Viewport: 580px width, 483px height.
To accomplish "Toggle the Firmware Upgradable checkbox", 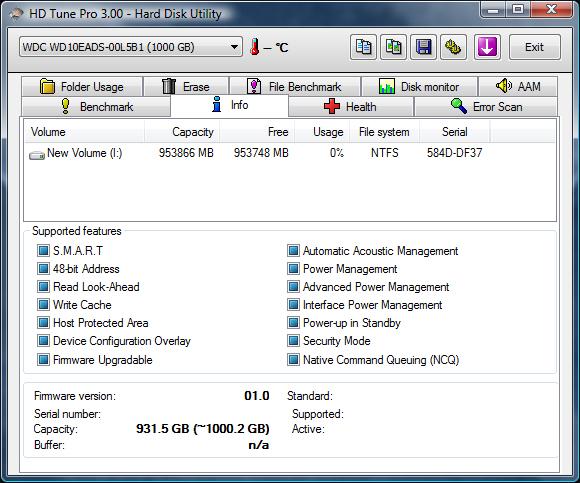I will point(43,359).
